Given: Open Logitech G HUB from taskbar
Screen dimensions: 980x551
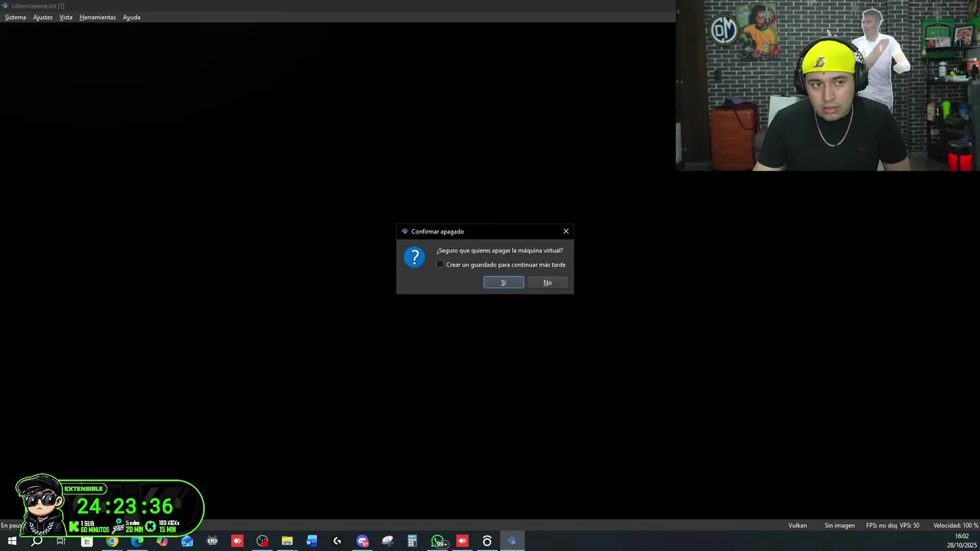Looking at the screenshot, I should tap(337, 541).
